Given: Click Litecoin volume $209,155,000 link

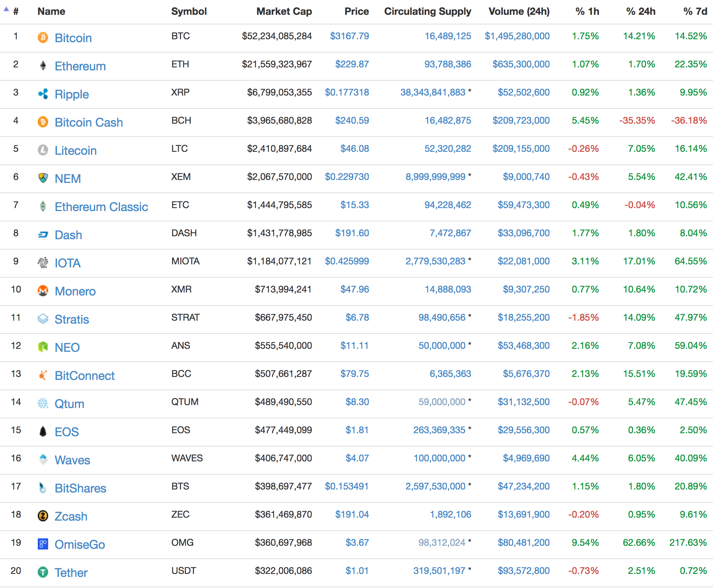Looking at the screenshot, I should 521,148.
